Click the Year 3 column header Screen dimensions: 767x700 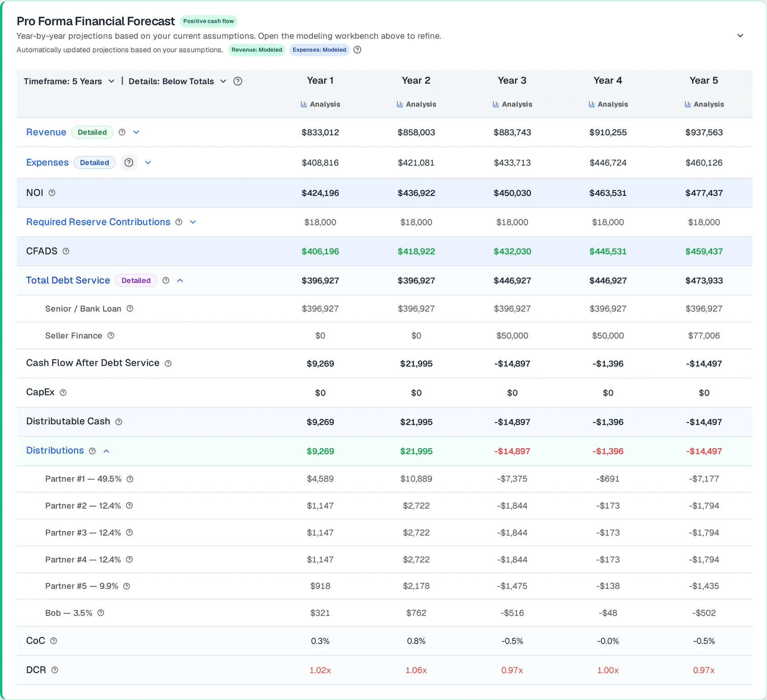(x=512, y=80)
